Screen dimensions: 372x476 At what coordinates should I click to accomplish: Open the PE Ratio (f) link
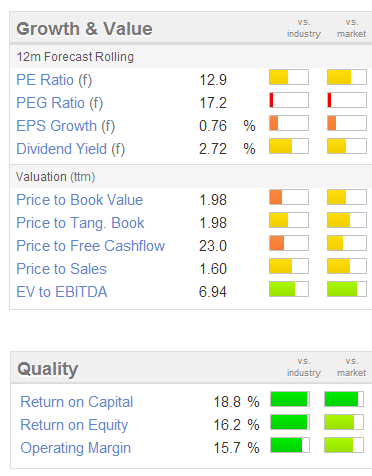[54, 80]
